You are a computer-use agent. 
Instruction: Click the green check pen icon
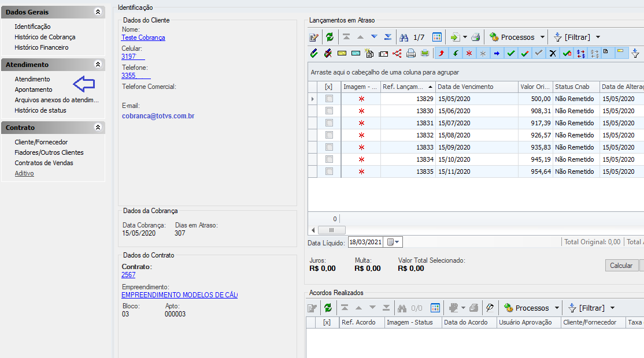314,53
